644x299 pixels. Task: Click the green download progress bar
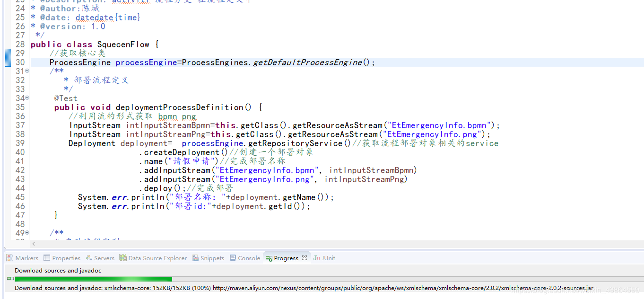pos(94,279)
